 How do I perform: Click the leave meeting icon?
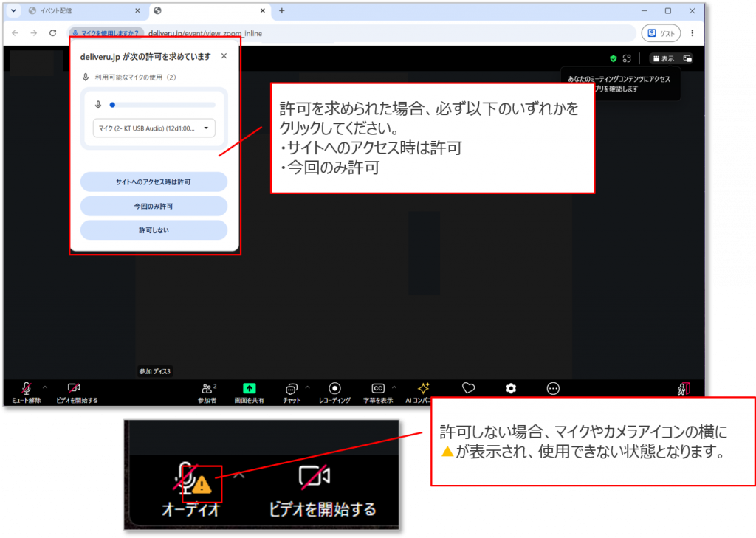(683, 388)
